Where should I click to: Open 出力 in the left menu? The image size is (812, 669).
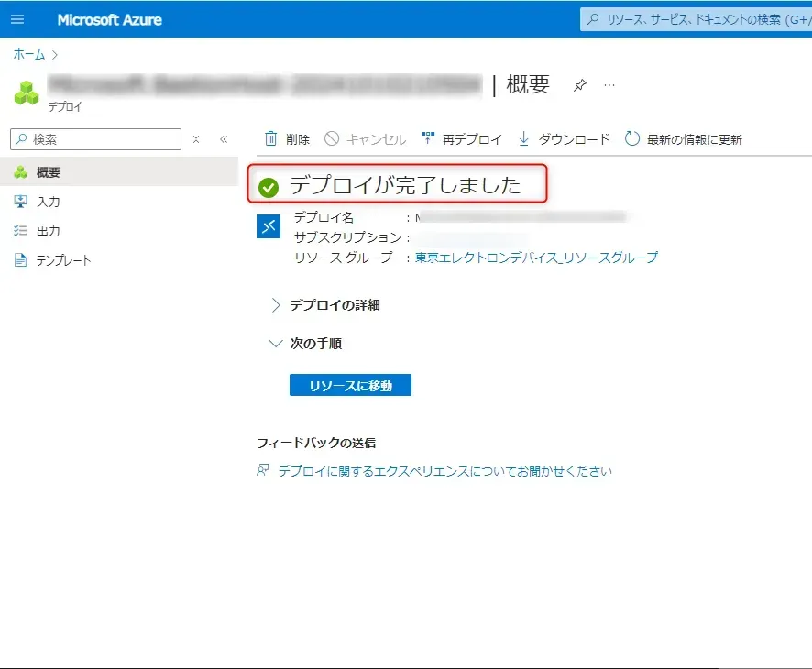point(48,231)
